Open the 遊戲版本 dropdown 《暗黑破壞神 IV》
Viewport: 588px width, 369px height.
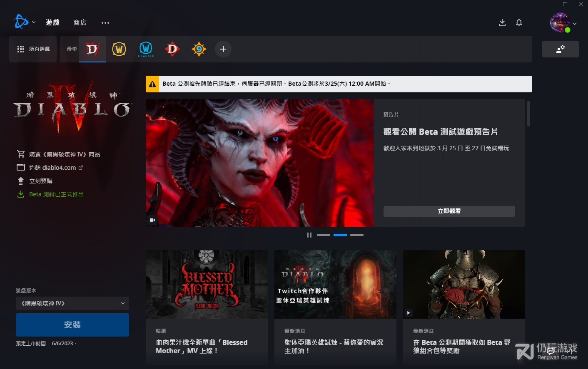coord(72,303)
